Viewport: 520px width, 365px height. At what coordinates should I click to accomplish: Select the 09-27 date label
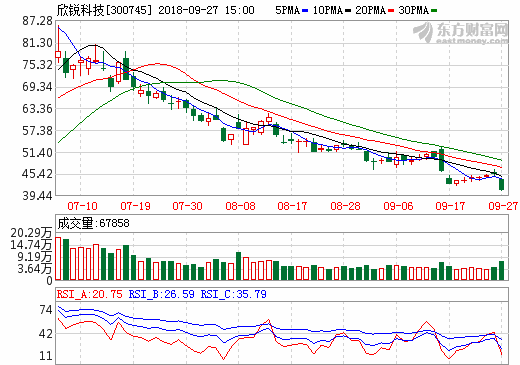coord(503,206)
